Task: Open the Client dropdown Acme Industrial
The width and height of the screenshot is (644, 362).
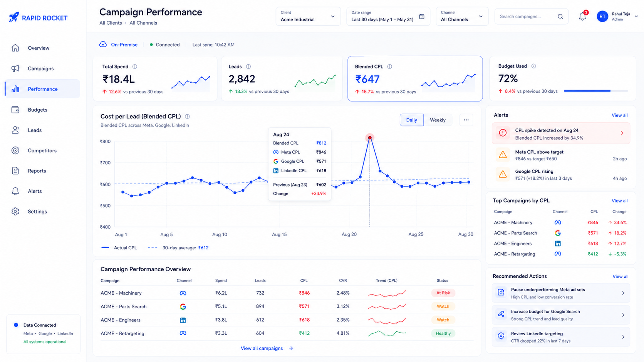Action: point(308,17)
